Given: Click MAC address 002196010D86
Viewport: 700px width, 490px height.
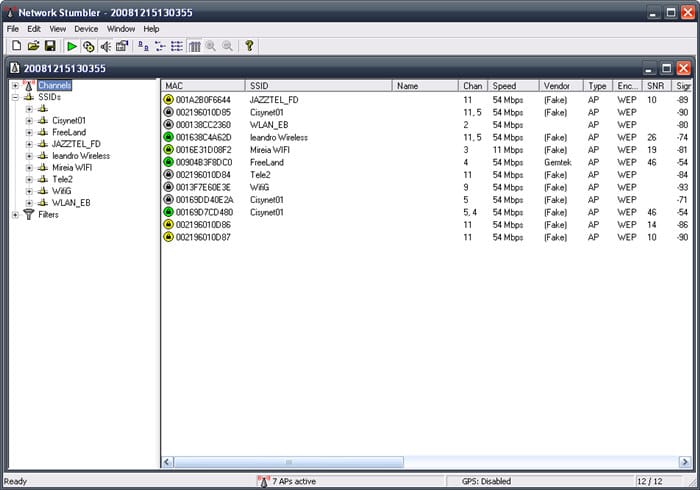Looking at the screenshot, I should point(203,224).
